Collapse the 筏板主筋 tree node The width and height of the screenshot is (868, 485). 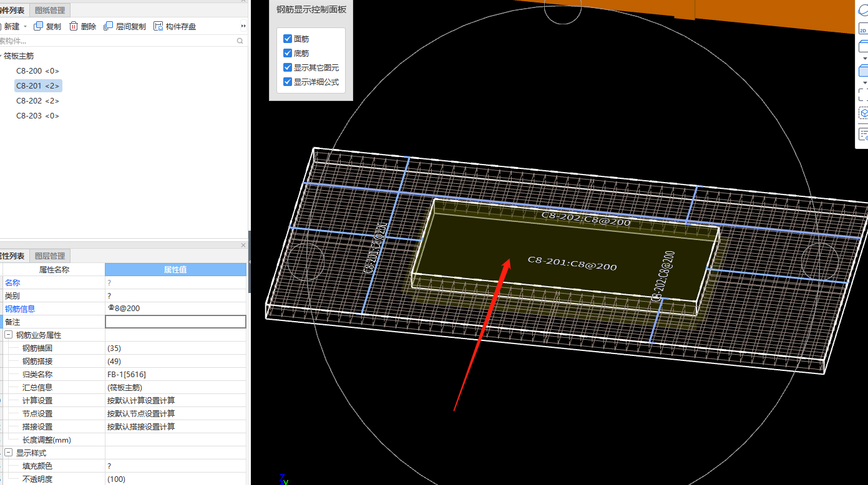point(1,56)
